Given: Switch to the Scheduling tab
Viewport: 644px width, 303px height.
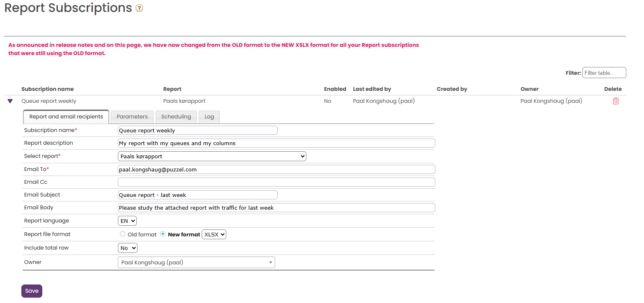Looking at the screenshot, I should coord(176,117).
